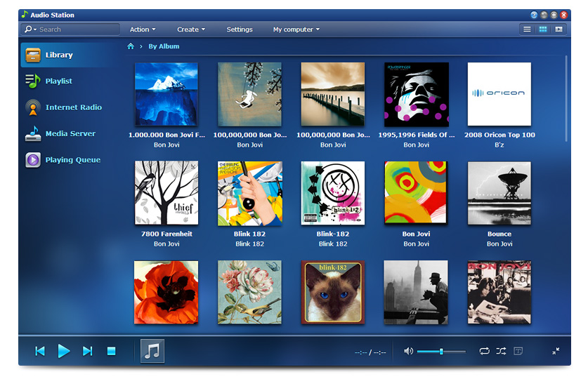Click the music note now-playing cover

[152, 351]
